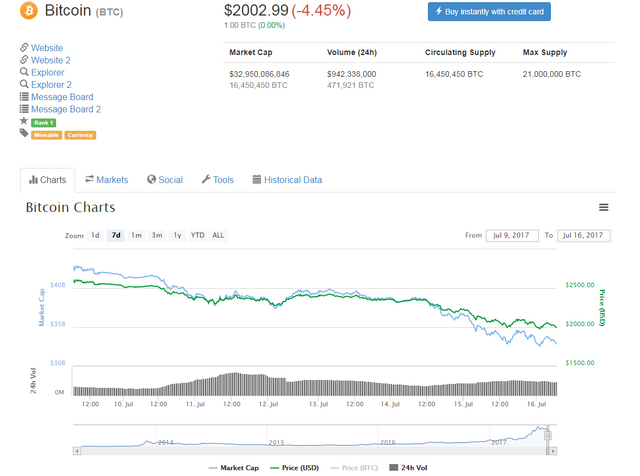The image size is (640, 476).
Task: Open the Message Board link
Action: click(62, 97)
